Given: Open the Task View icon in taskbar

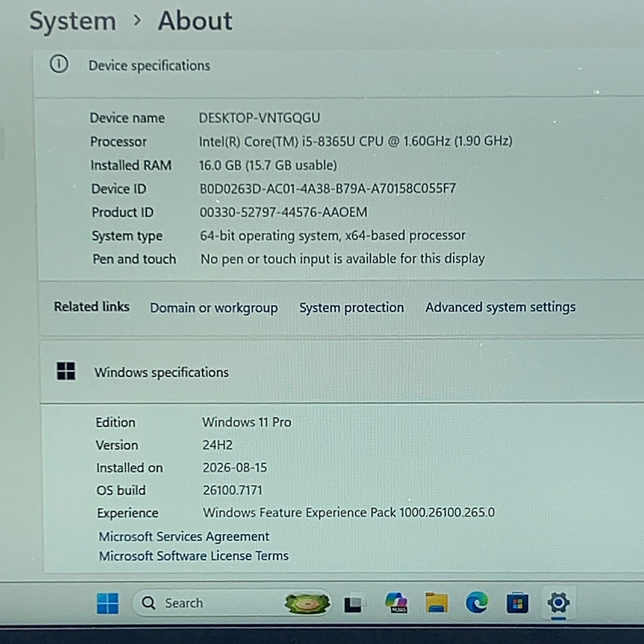Looking at the screenshot, I should point(353,604).
